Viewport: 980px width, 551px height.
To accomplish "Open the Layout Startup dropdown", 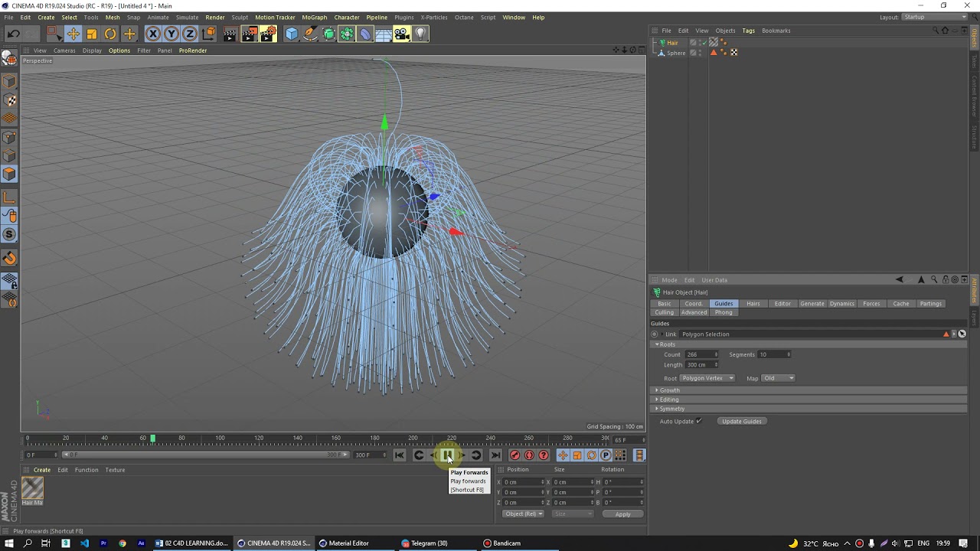I will pos(935,17).
